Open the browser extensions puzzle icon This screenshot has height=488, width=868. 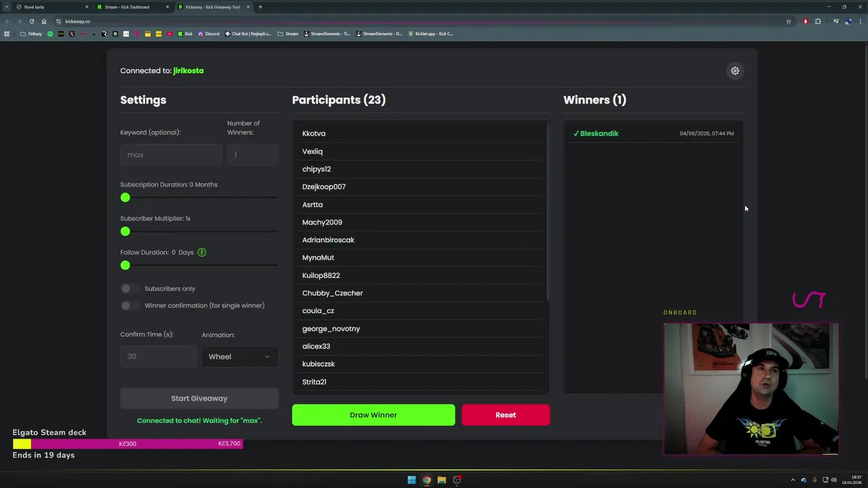point(818,21)
